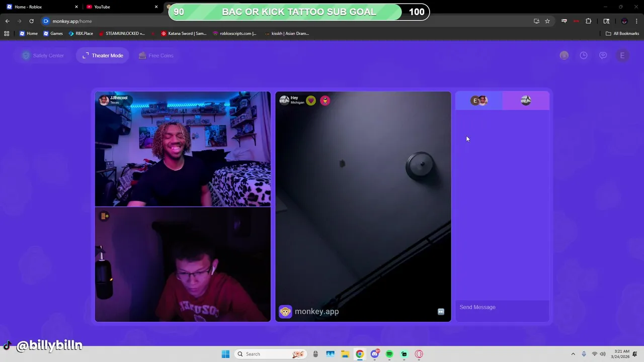Expand the All Bookmarks folder
This screenshot has height=362, width=644.
pos(622,34)
